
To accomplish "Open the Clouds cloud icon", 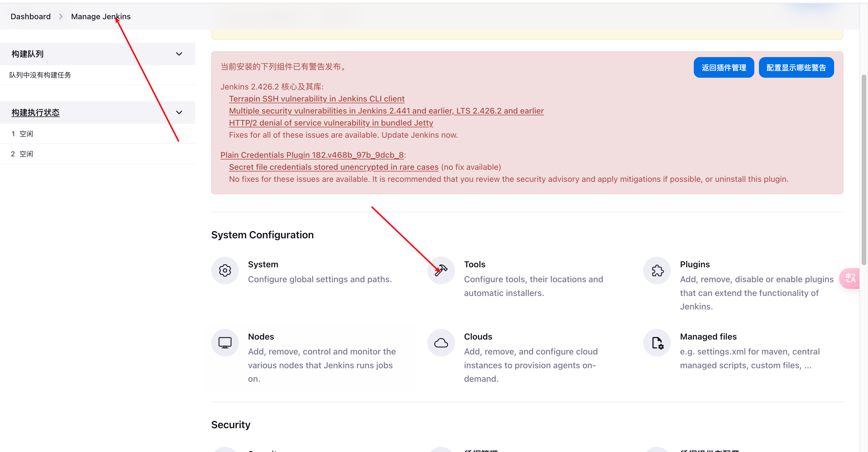I will [441, 343].
